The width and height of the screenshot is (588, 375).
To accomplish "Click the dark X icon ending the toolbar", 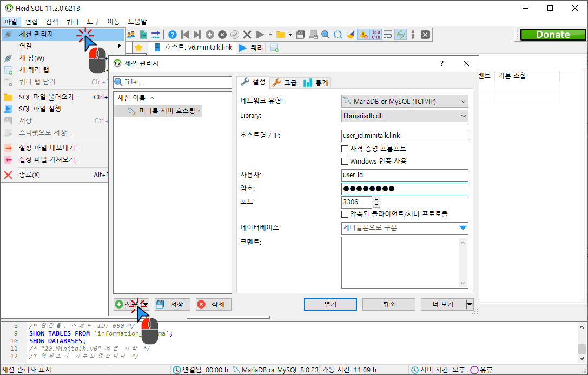I will coord(425,35).
